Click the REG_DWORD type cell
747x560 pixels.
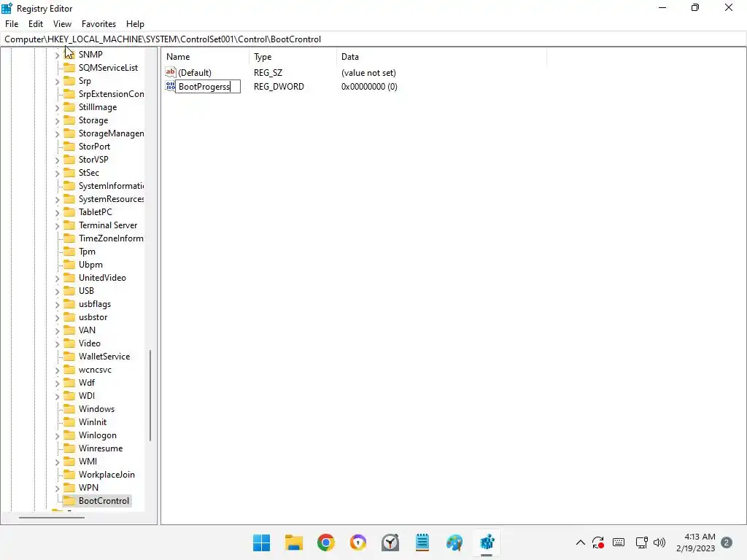pyautogui.click(x=279, y=87)
